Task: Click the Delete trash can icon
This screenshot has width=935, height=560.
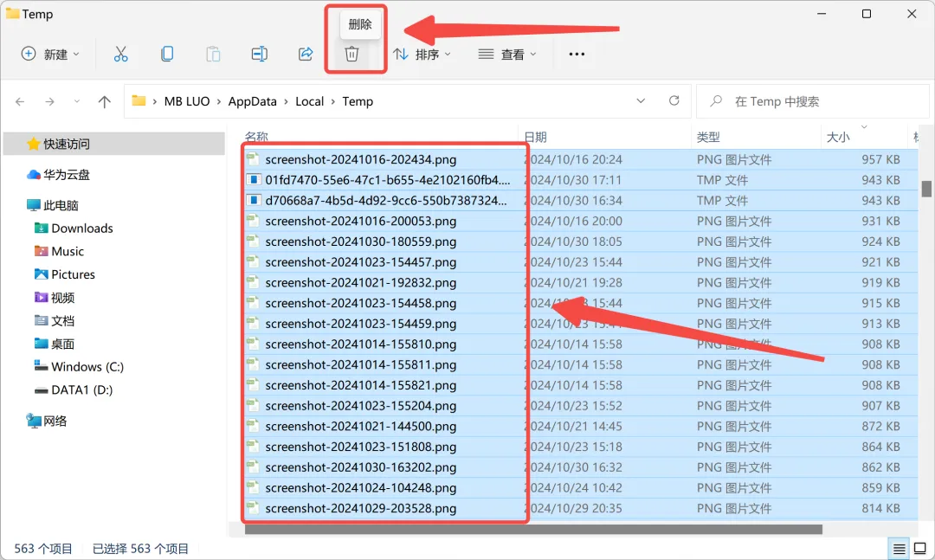Action: (351, 55)
